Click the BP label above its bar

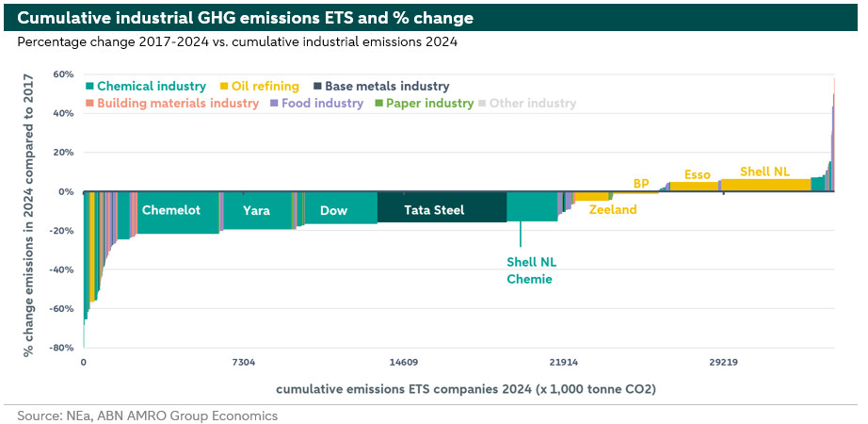tap(640, 184)
